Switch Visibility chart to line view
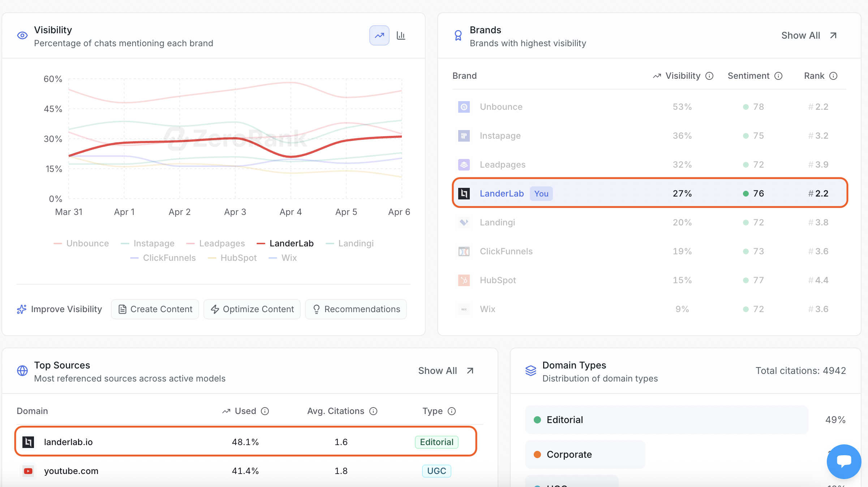This screenshot has width=868, height=487. point(379,35)
